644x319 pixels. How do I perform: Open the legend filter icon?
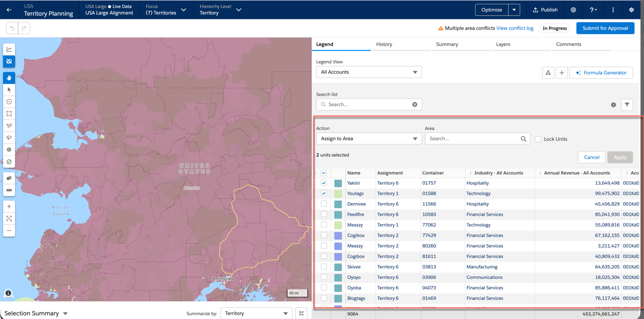pos(627,105)
